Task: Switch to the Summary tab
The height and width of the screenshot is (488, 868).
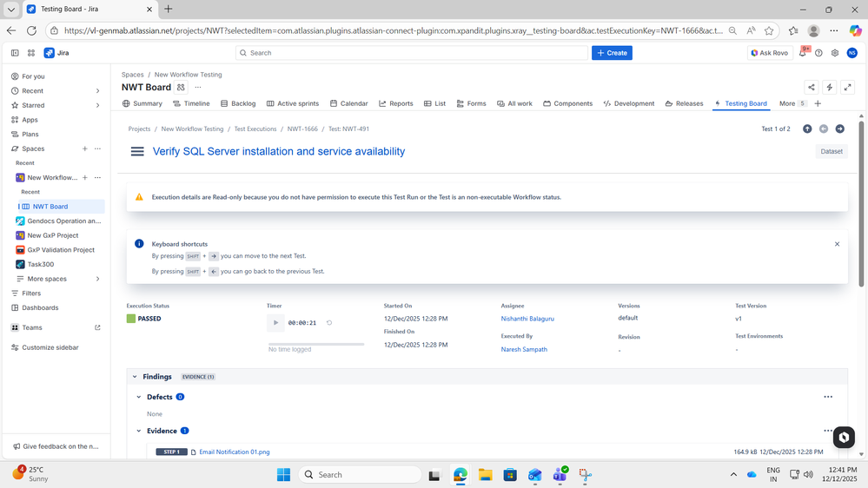Action: pos(142,103)
